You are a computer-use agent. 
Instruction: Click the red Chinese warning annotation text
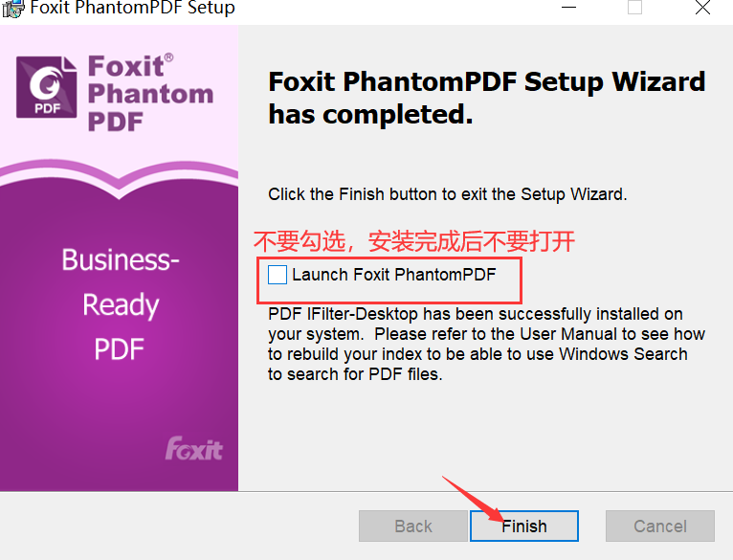[x=414, y=241]
